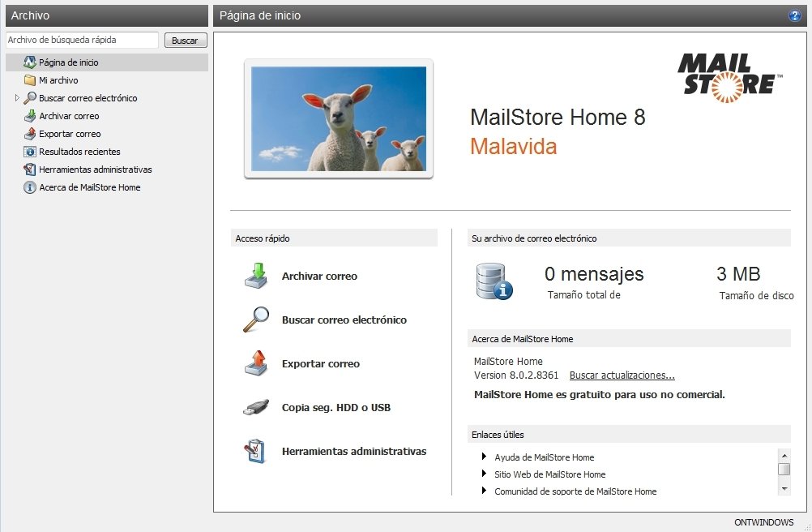Click the Enlaces útiles scroll up arrow
812x532 pixels.
[x=784, y=456]
